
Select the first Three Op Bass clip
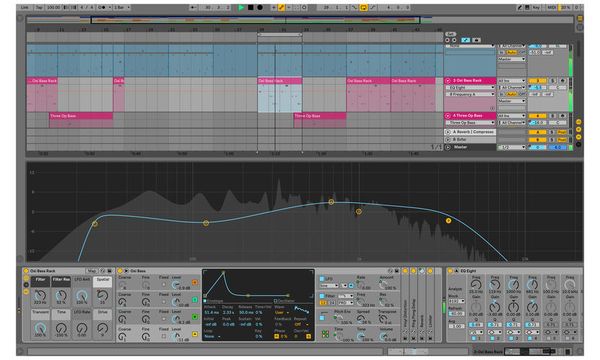coord(81,116)
